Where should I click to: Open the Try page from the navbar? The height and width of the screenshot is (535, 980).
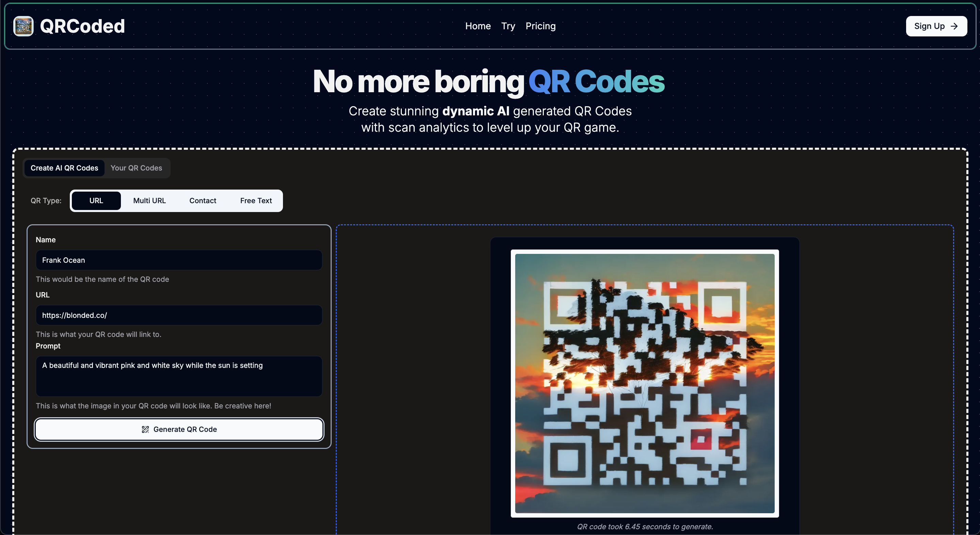508,26
